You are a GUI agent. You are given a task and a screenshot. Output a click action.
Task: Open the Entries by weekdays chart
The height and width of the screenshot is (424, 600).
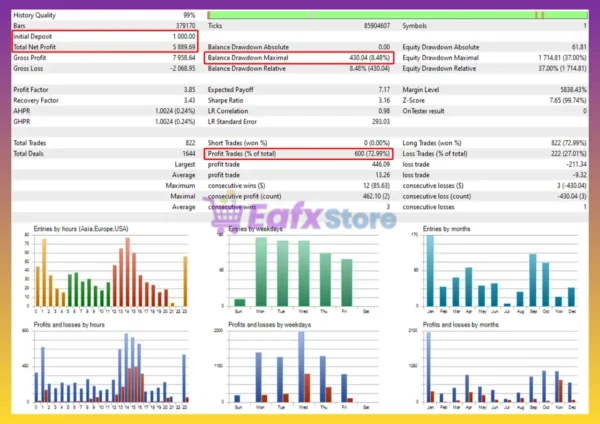click(298, 270)
